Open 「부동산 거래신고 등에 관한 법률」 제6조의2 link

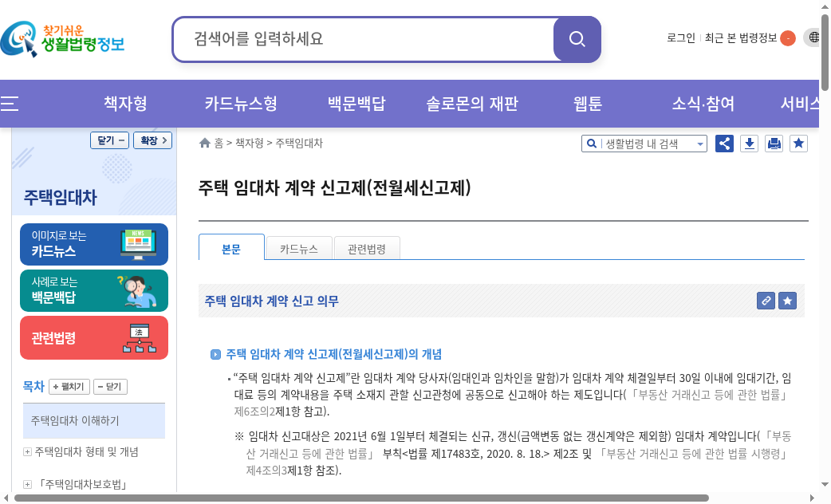coord(510,404)
